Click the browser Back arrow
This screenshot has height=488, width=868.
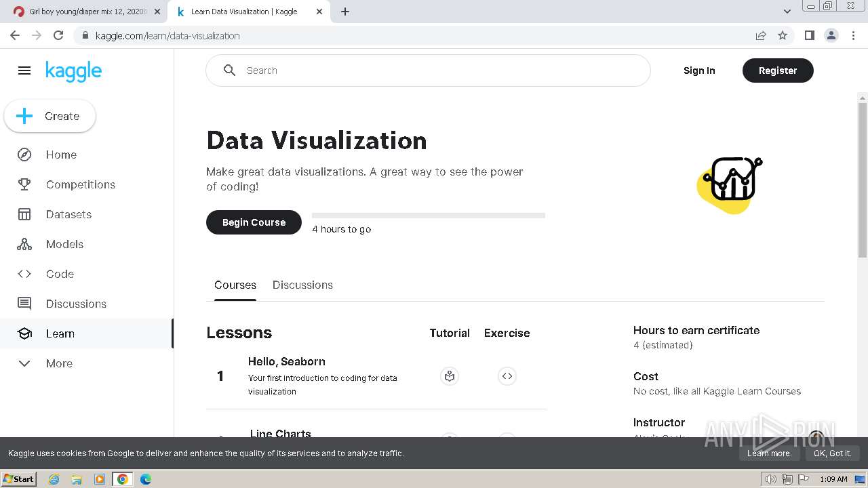pyautogui.click(x=15, y=35)
